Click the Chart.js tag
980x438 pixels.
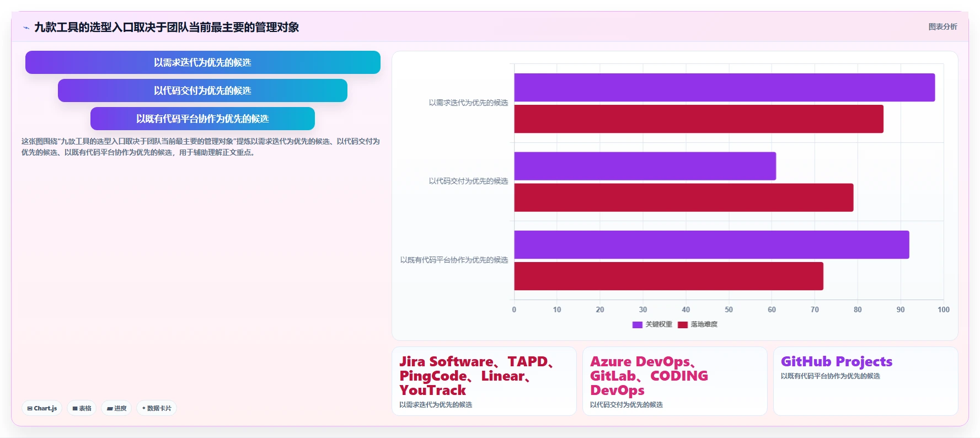(42, 408)
